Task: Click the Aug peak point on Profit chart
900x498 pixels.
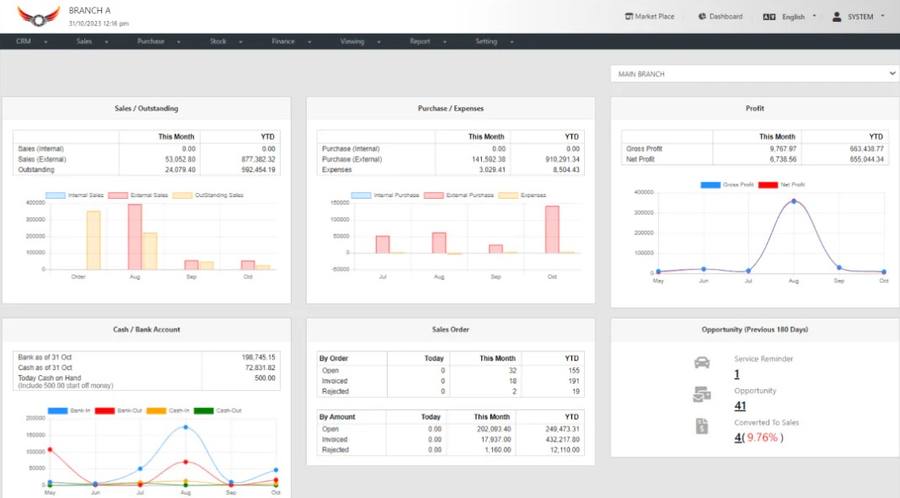Action: coord(794,201)
